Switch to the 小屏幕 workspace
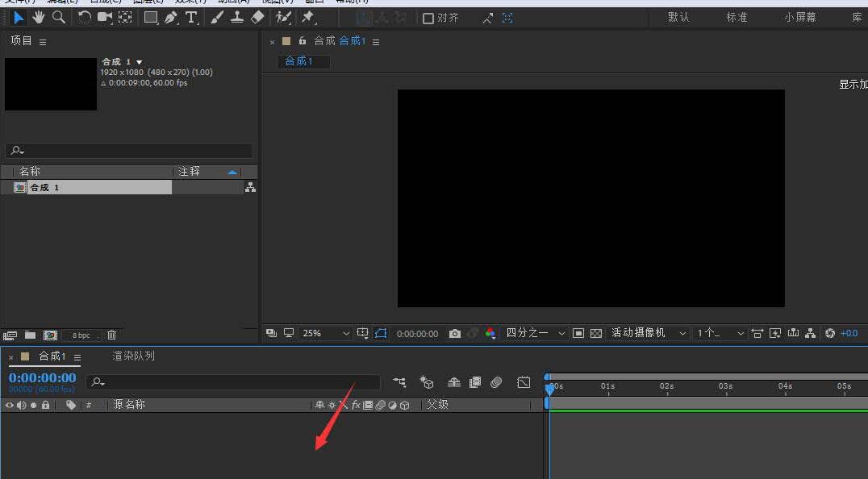 [x=800, y=17]
